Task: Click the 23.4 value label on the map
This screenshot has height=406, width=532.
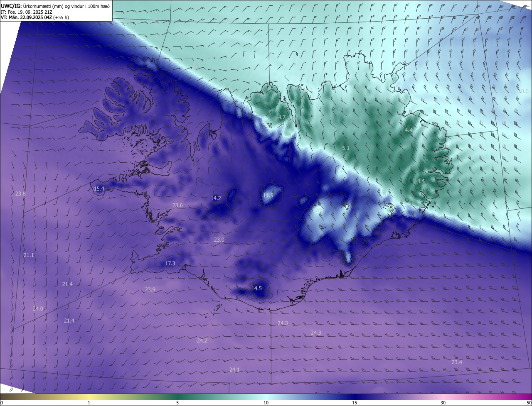Action: [x=457, y=362]
